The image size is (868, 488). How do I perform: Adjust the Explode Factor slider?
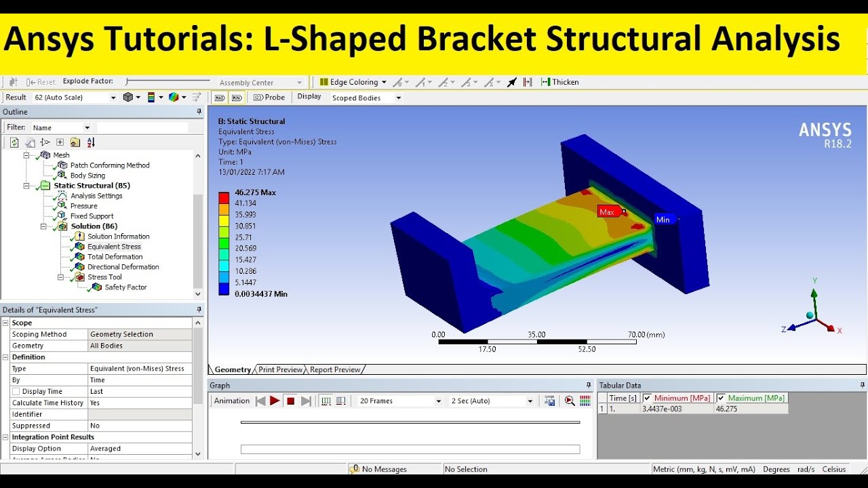(167, 82)
